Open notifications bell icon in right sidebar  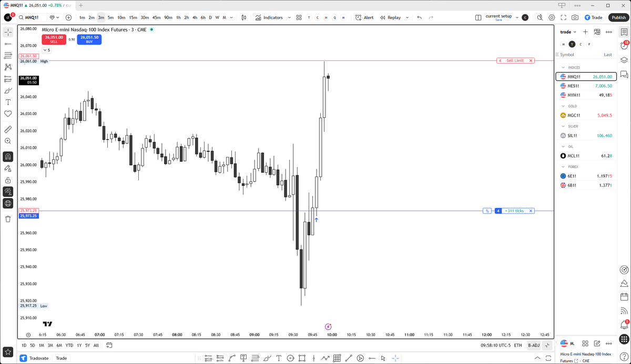(x=624, y=325)
